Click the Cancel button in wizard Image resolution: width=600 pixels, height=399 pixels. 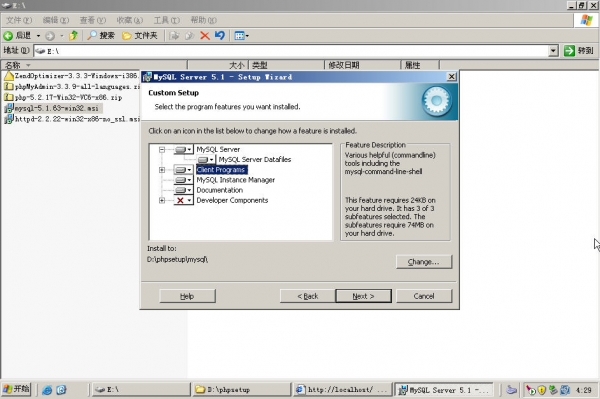424,296
